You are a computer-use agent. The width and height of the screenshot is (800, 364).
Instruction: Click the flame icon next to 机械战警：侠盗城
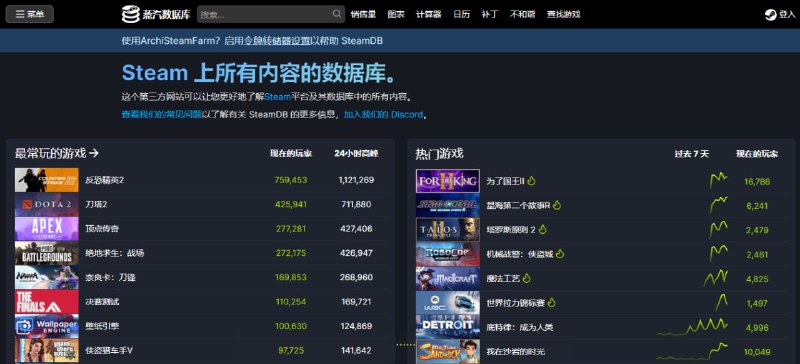tap(560, 254)
